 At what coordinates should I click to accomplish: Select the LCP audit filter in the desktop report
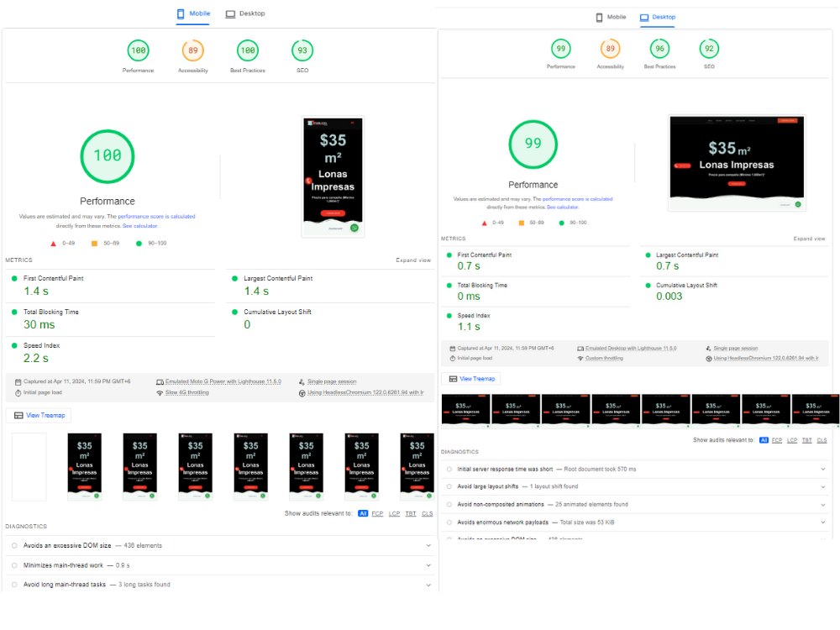792,440
